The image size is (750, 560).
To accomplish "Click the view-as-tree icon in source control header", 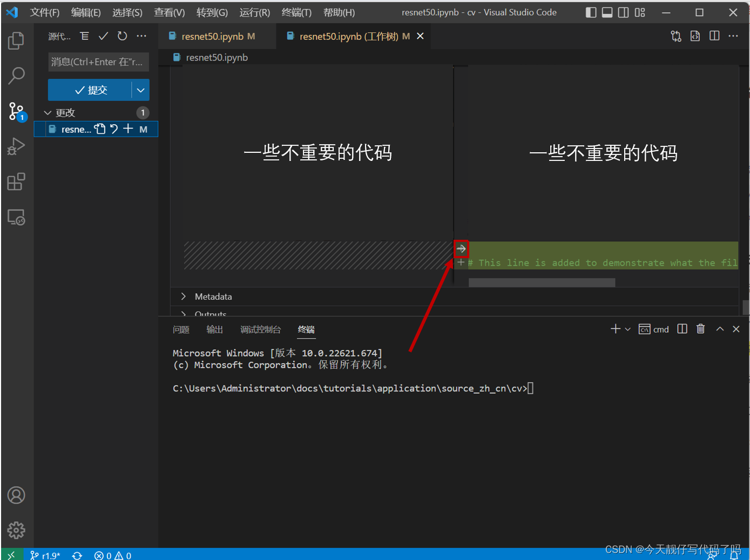I will 84,36.
